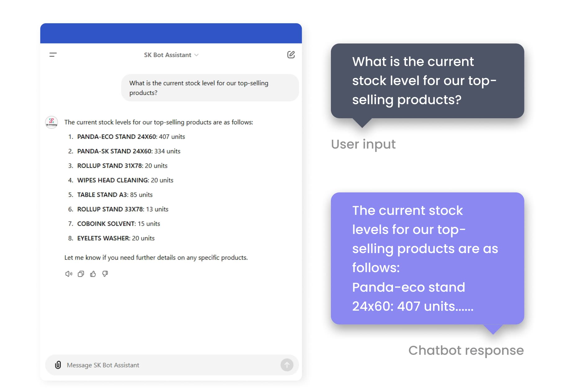Click the paperclip attach file icon
The width and height of the screenshot is (588, 392).
tap(58, 365)
